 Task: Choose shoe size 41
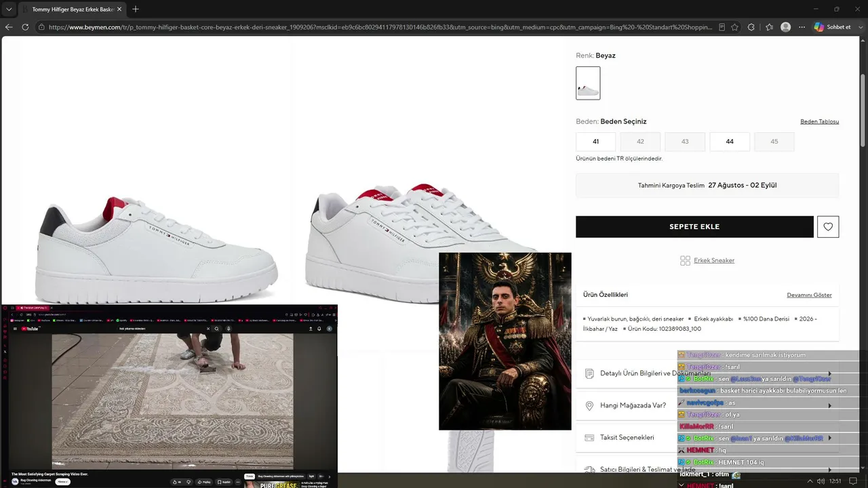596,142
